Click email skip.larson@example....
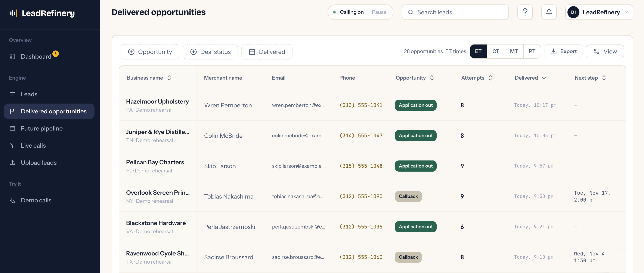Viewport: 644px width, 273px height. coord(299,166)
